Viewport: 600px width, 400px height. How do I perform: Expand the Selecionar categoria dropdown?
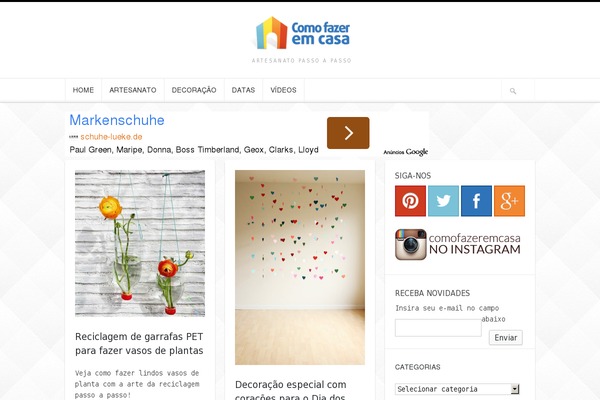(457, 389)
